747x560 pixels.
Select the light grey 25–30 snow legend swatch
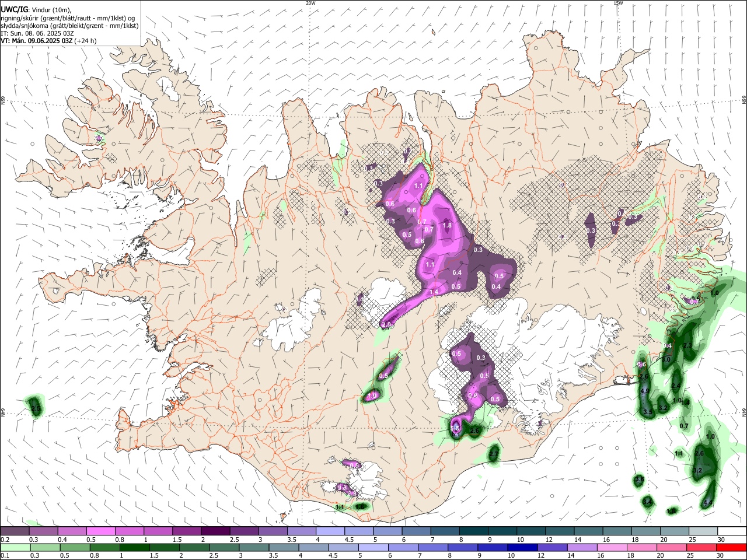(x=703, y=531)
